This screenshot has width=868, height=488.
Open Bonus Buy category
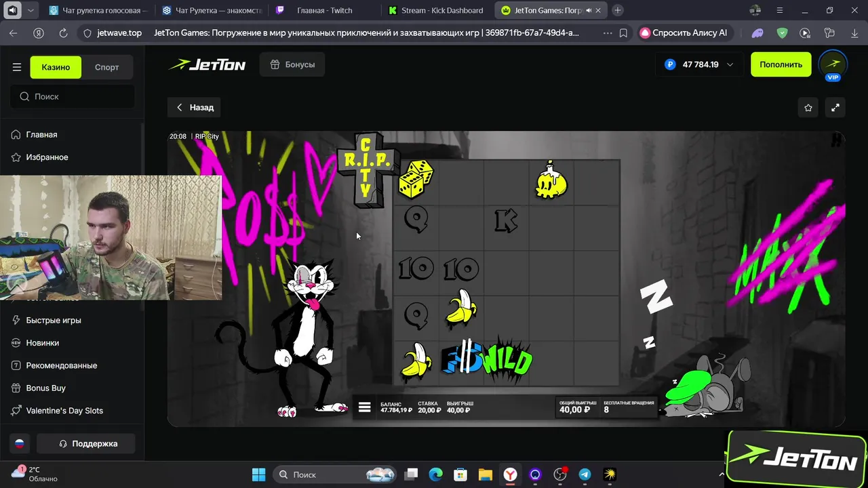pos(46,388)
